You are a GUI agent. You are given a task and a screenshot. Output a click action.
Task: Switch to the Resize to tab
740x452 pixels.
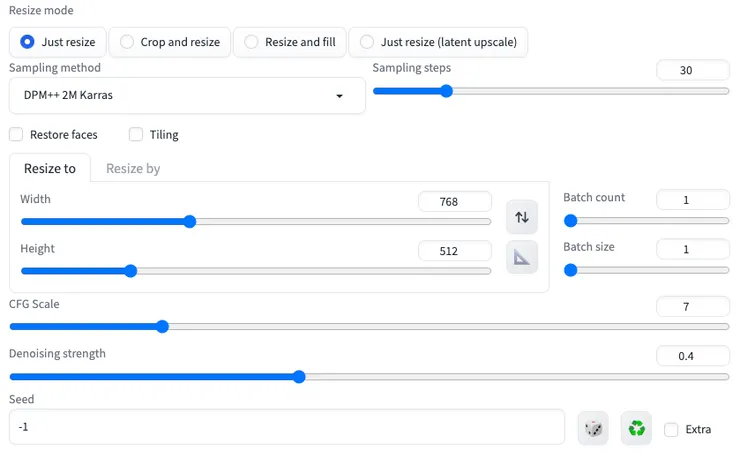[x=50, y=168]
